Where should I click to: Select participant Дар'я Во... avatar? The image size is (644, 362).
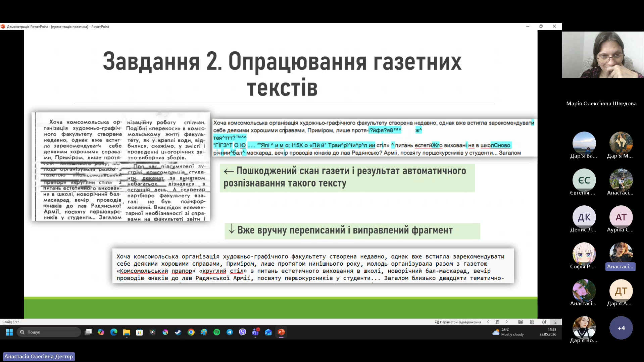(584, 328)
